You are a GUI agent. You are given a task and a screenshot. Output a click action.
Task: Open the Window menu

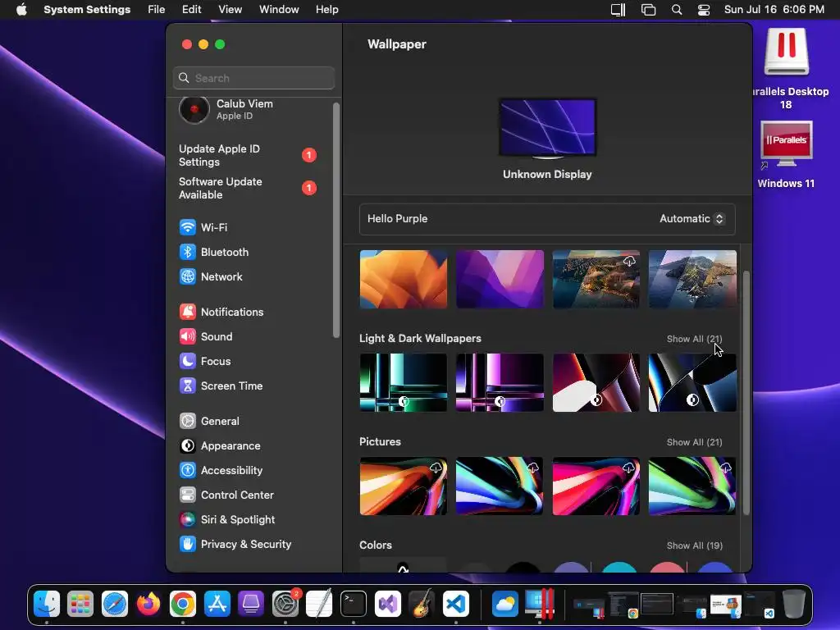point(279,10)
